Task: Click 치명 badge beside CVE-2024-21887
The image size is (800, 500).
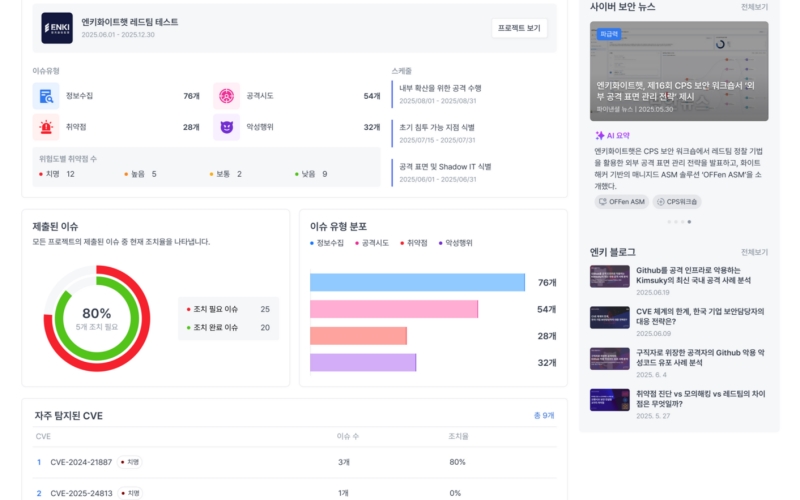Action: click(130, 462)
